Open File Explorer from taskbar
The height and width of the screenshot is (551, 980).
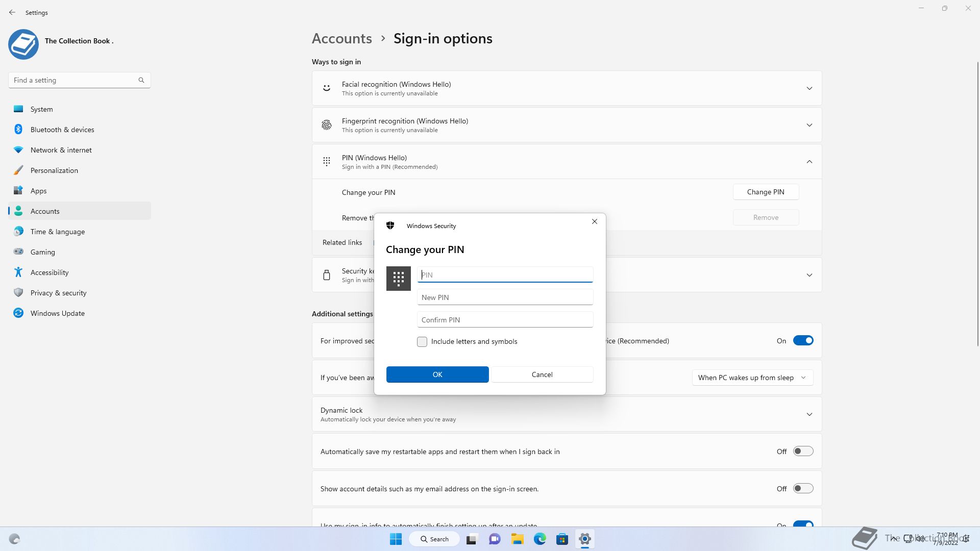click(518, 539)
